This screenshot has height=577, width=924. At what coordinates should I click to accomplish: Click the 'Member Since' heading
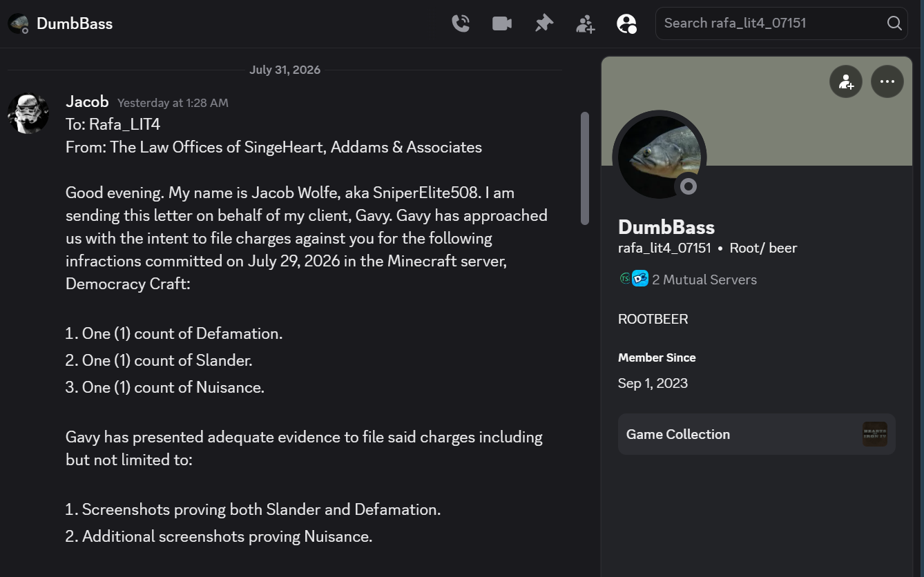click(x=657, y=358)
